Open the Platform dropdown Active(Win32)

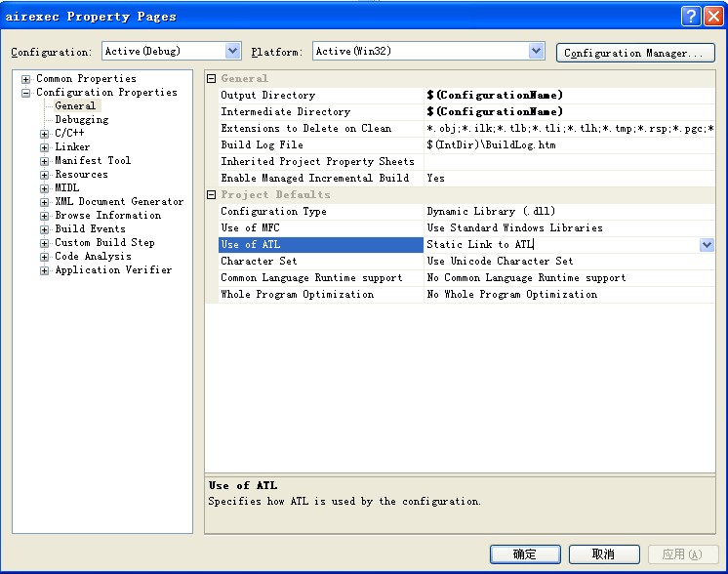click(536, 51)
